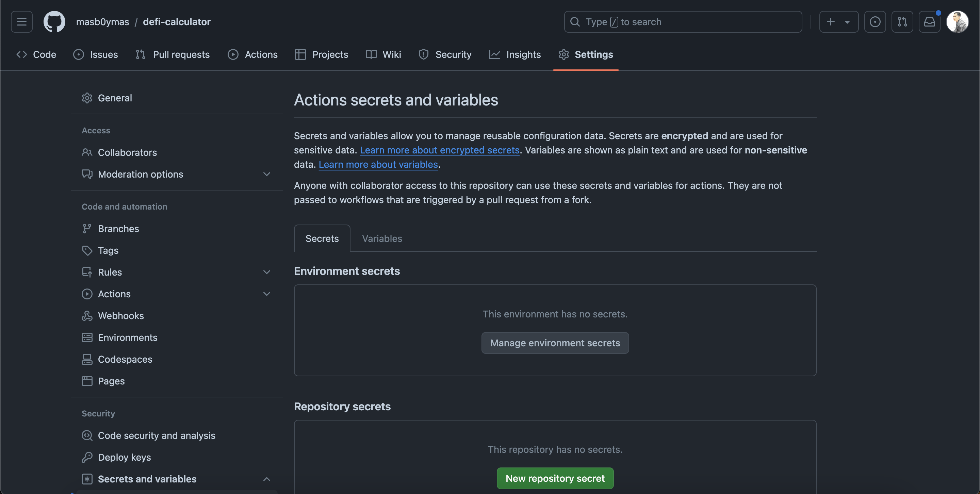980x494 pixels.
Task: Open Webhooks in the sidebar
Action: tap(120, 316)
